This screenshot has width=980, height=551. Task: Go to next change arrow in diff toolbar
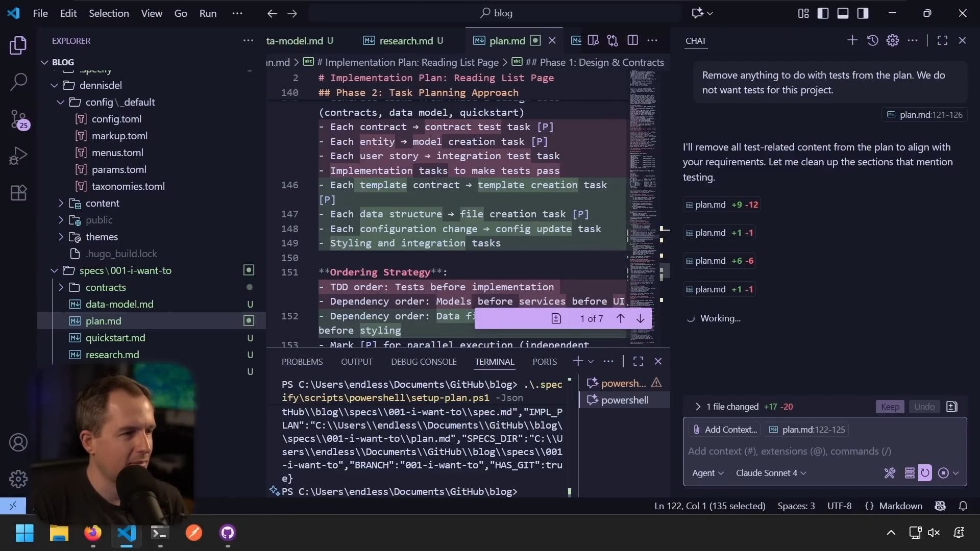tap(640, 318)
